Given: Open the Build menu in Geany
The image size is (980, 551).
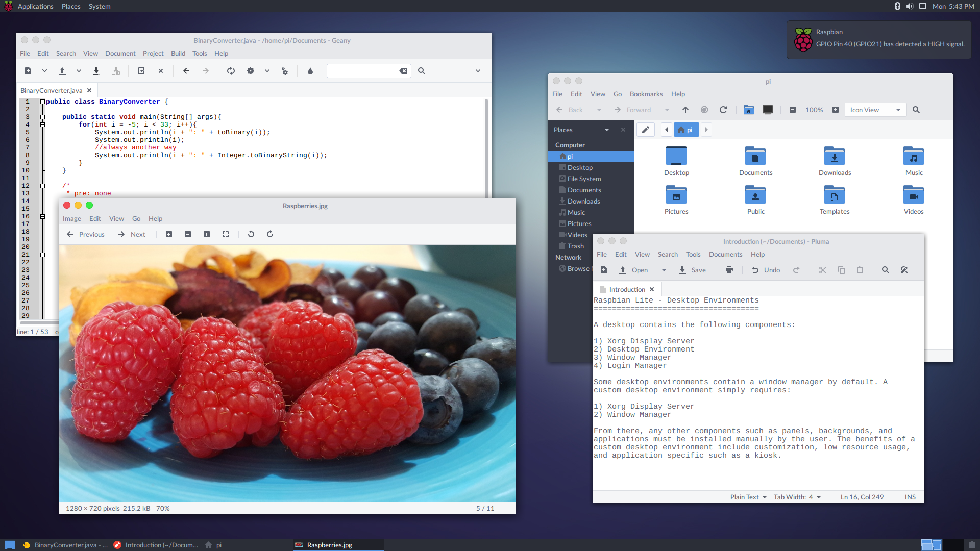Looking at the screenshot, I should coord(178,53).
